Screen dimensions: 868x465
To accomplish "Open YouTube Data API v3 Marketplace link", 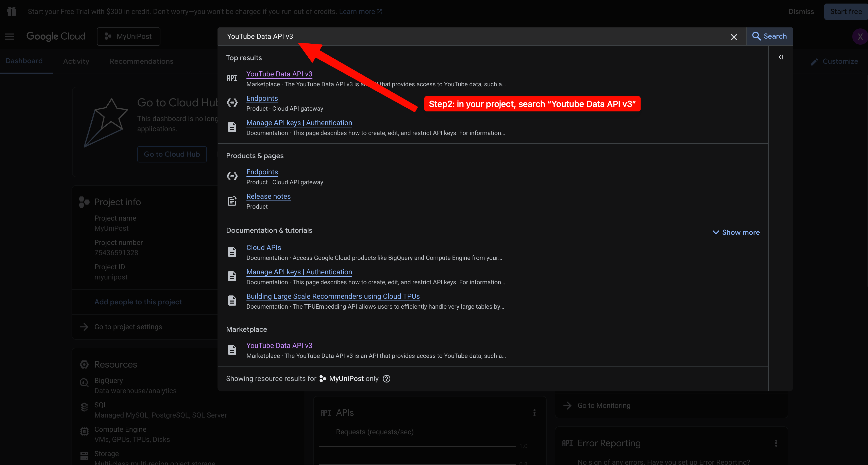I will tap(279, 345).
